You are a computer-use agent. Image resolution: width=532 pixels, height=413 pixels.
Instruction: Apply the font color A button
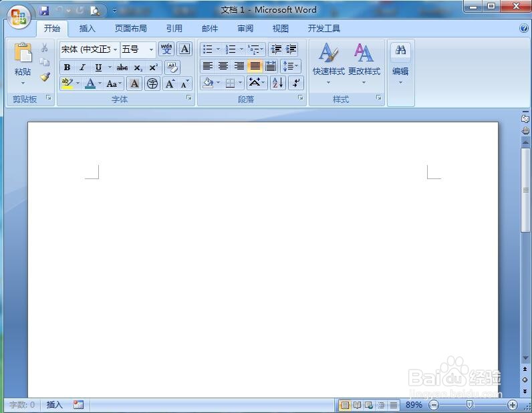pos(90,84)
